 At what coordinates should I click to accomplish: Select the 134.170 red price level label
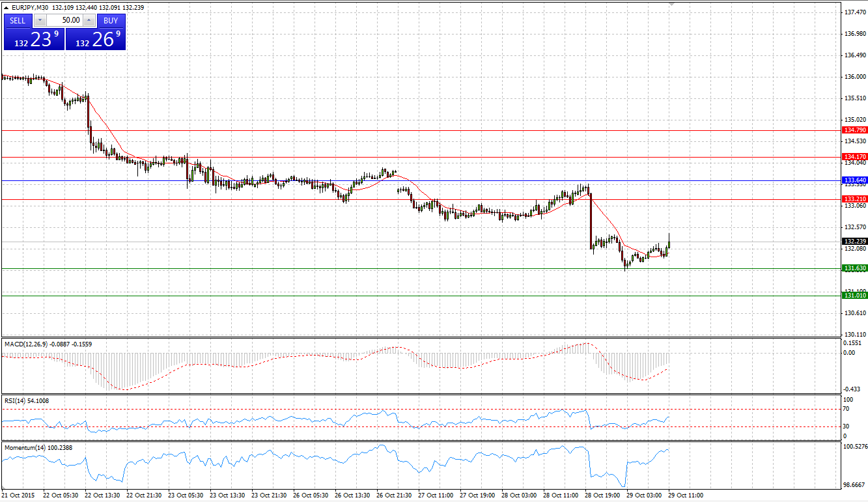854,157
